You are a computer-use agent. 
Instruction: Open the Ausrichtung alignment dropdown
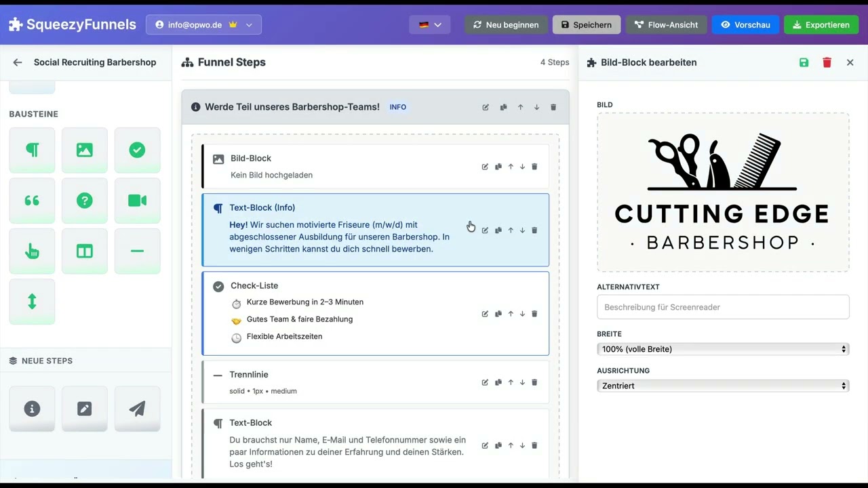[723, 386]
